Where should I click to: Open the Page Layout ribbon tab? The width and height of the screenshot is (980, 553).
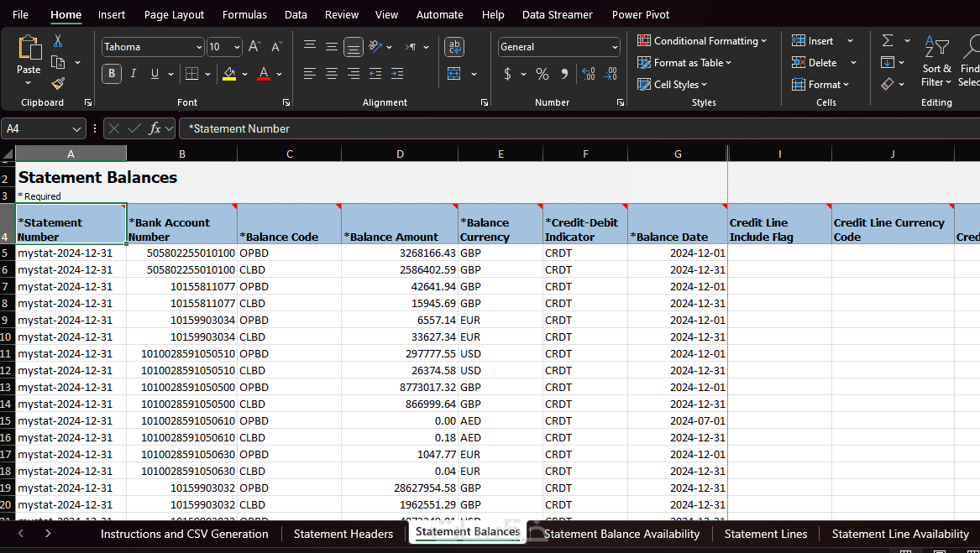tap(174, 14)
